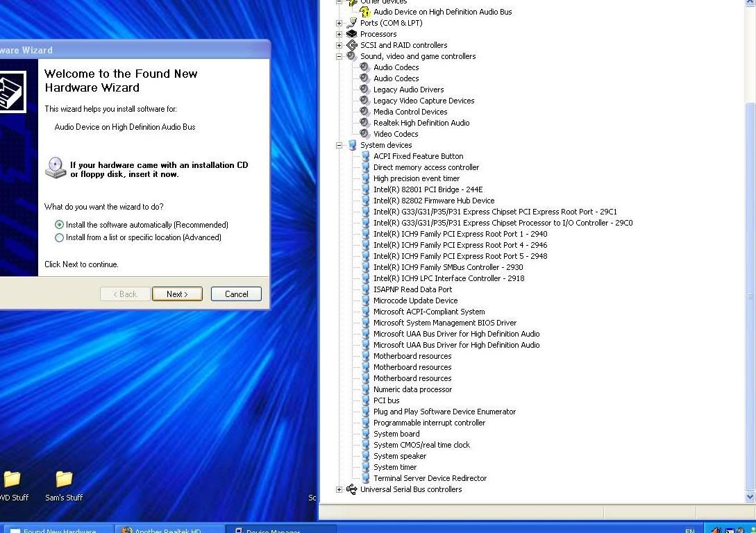Viewport: 756px width, 533px height.
Task: Select Install from a list or specific location
Action: coord(60,237)
